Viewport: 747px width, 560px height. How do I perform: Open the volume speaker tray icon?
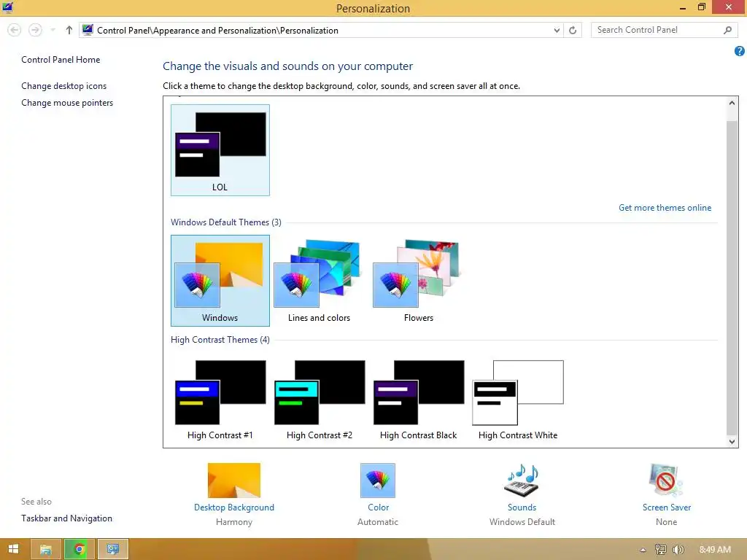tap(678, 550)
